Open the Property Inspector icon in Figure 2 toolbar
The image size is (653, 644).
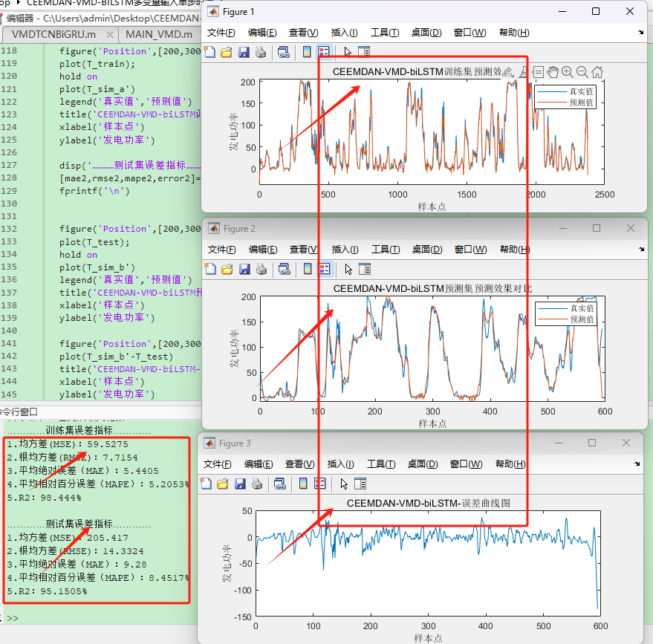(366, 269)
